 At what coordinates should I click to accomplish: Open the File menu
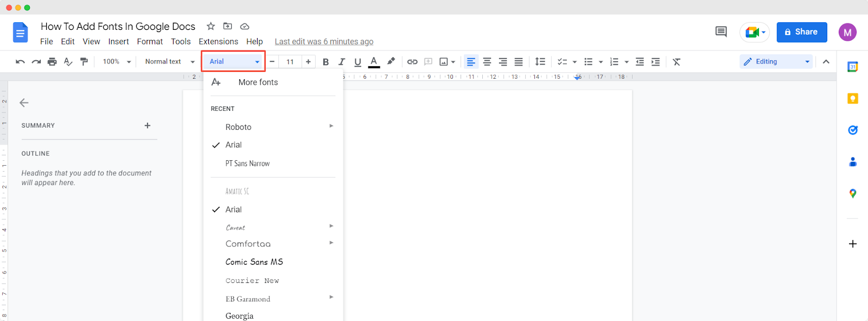47,41
